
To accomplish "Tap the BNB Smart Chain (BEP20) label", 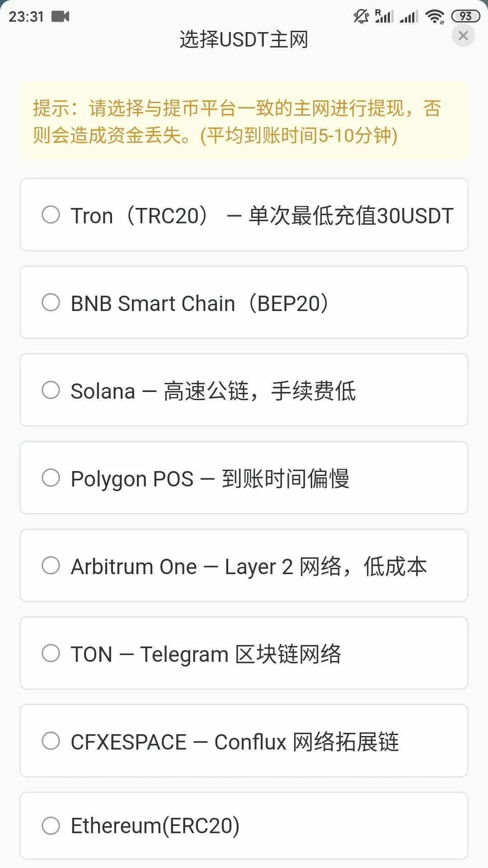I will coord(200,303).
